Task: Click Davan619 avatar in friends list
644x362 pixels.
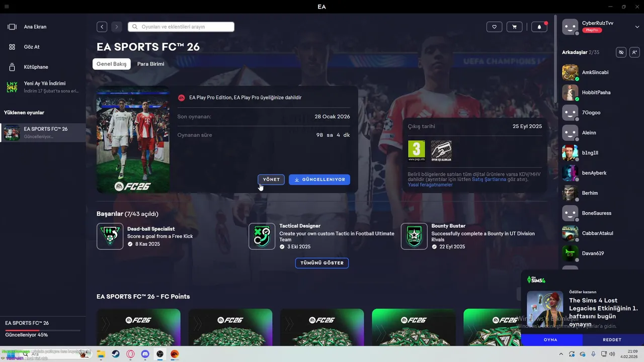Action: coord(570,253)
